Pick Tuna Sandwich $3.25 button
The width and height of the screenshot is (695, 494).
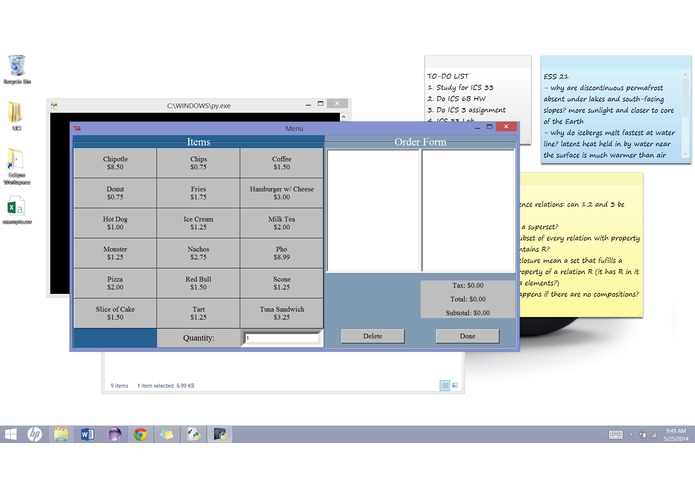tap(281, 314)
